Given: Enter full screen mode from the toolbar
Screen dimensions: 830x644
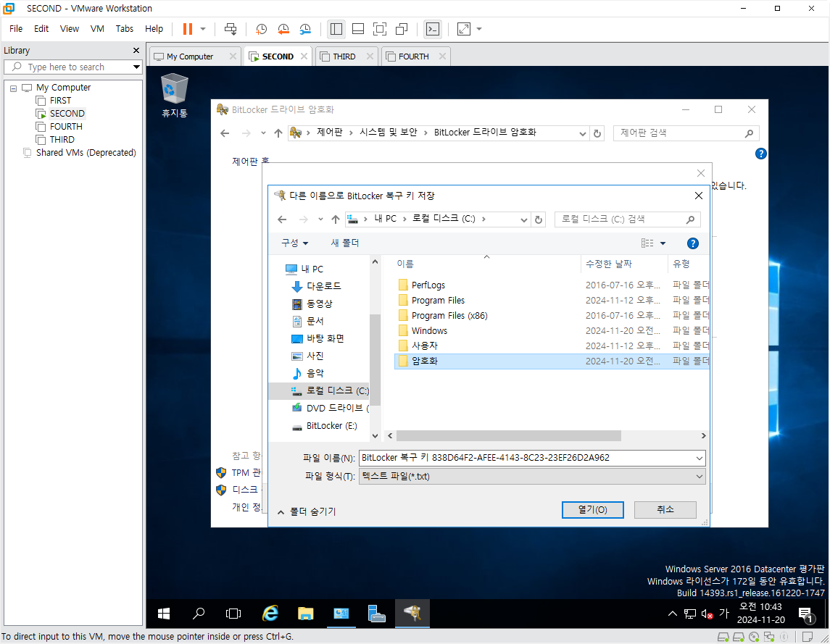Looking at the screenshot, I should (380, 29).
